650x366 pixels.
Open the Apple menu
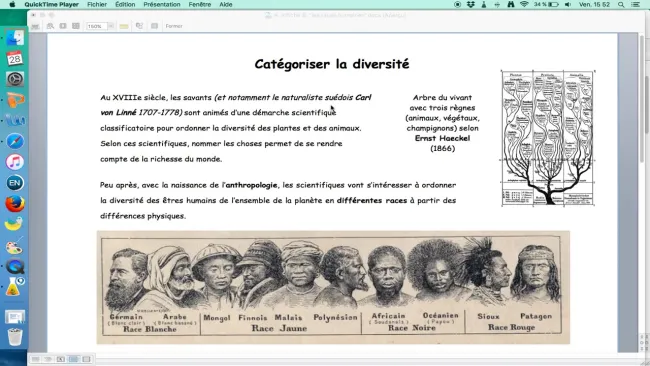click(x=12, y=5)
